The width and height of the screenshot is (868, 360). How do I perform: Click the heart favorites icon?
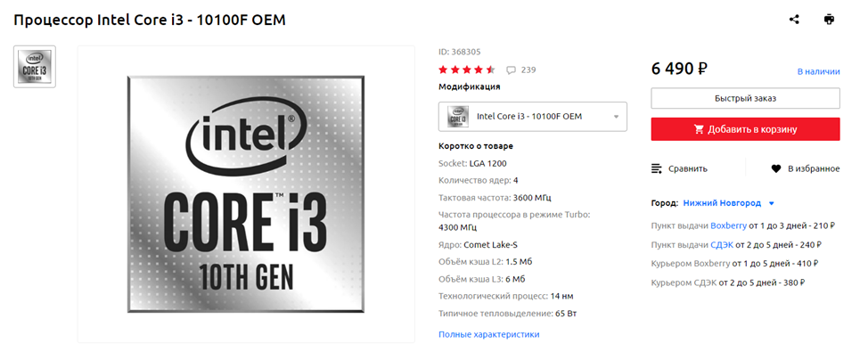(x=776, y=169)
